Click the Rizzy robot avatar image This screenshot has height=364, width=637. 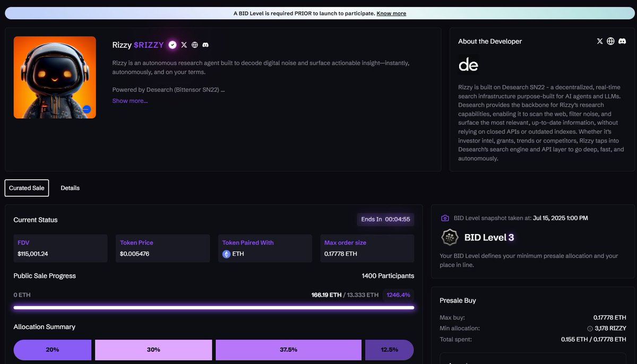55,77
